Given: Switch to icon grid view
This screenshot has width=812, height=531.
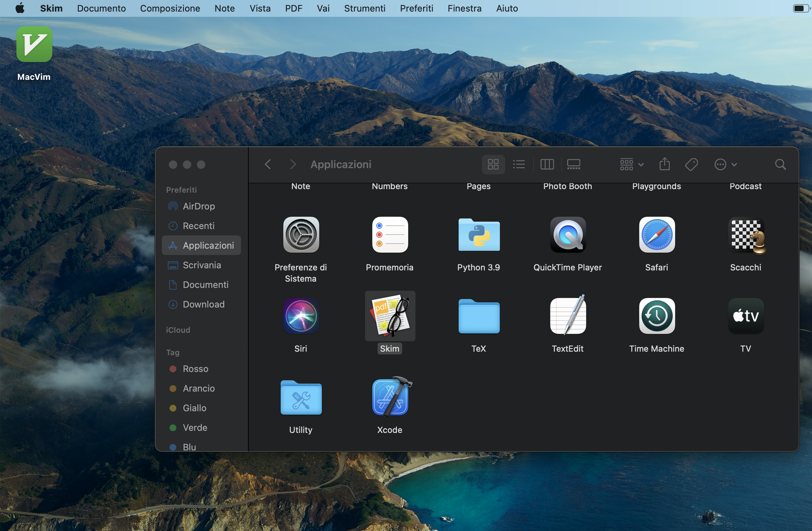Looking at the screenshot, I should [x=493, y=164].
